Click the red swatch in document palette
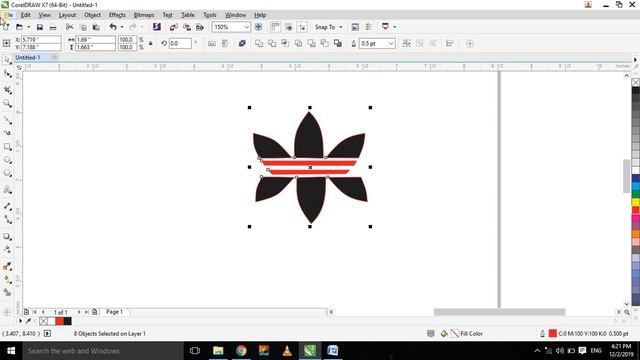Viewport: 640px width, 360px height. [60, 321]
